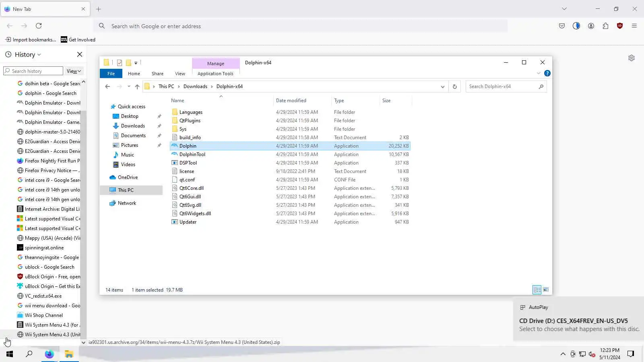Click the Search Dolphin-x64 box
The image size is (644, 362).
pos(506,86)
